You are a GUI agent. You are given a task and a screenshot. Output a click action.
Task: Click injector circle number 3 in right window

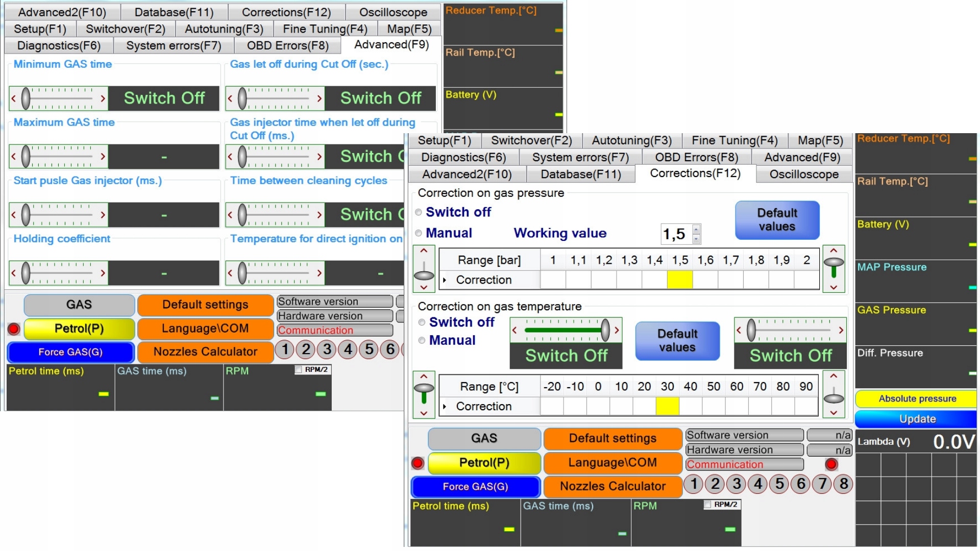tap(737, 484)
